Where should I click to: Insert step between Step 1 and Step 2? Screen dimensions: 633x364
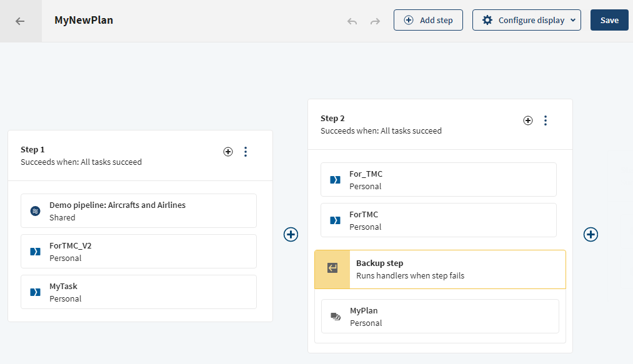coord(291,234)
